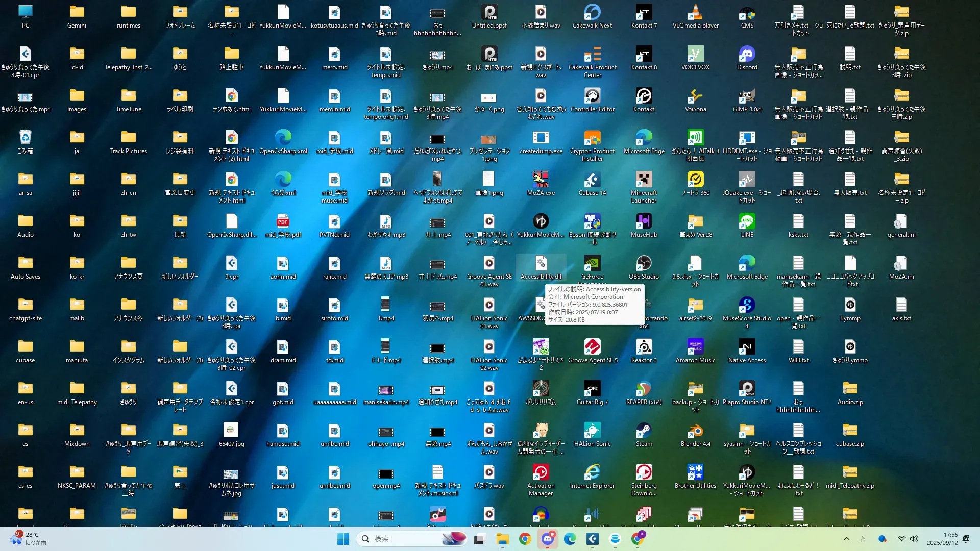Launch the OBS Studio shortcut
This screenshot has height=551, width=980.
(x=644, y=264)
